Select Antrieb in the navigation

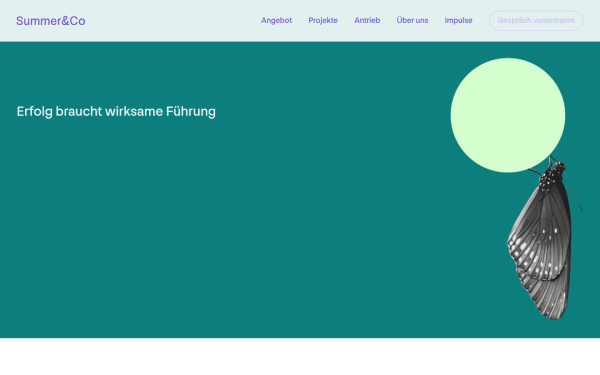(367, 20)
